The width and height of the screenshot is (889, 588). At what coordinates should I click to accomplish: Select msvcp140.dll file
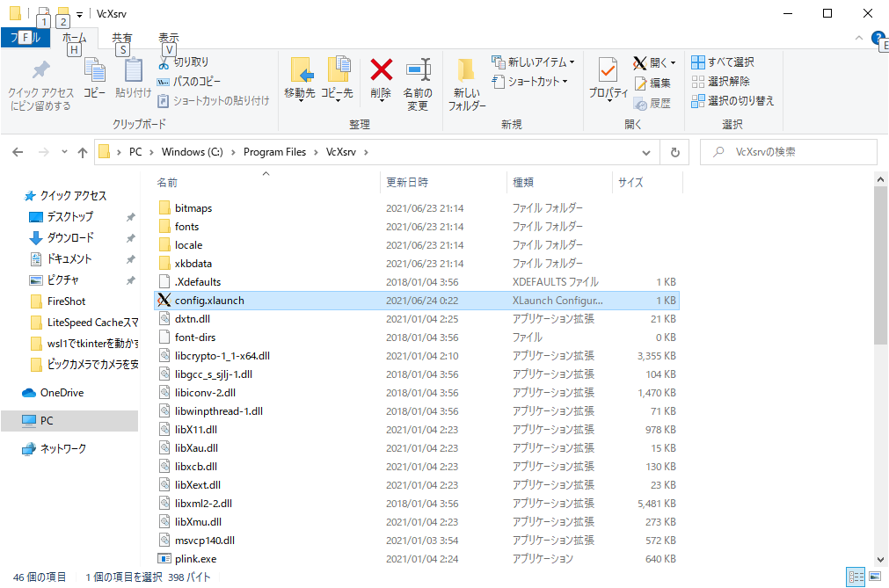click(205, 541)
